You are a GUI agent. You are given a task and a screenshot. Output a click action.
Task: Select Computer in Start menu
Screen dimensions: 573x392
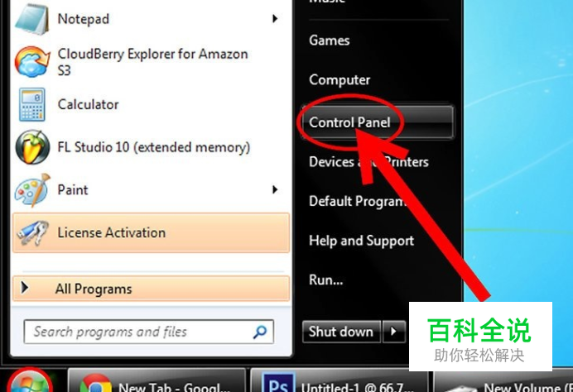point(339,80)
